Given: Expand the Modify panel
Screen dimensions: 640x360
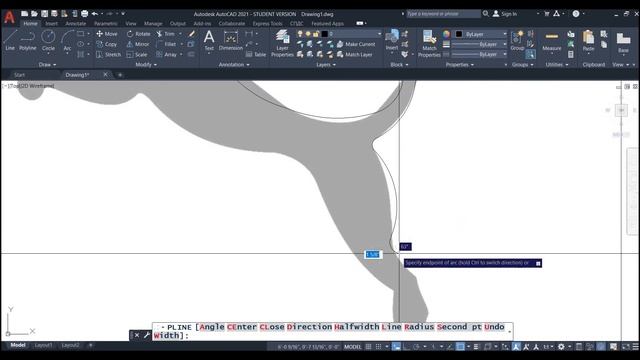Looking at the screenshot, I should click(146, 64).
